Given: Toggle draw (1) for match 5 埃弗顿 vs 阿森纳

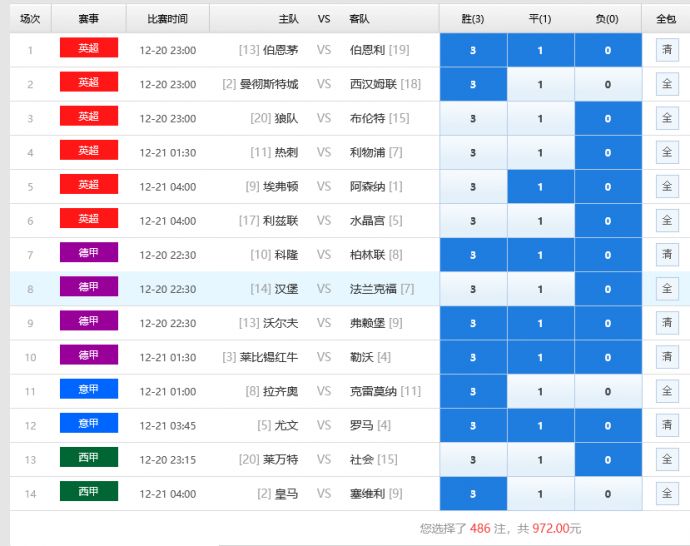Looking at the screenshot, I should 540,187.
